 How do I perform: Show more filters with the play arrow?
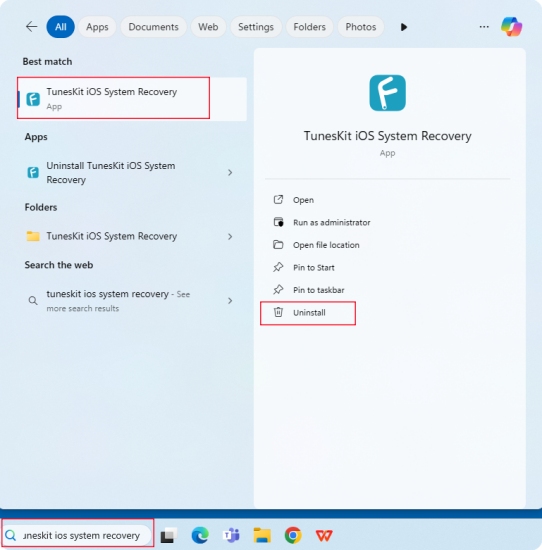tap(404, 27)
